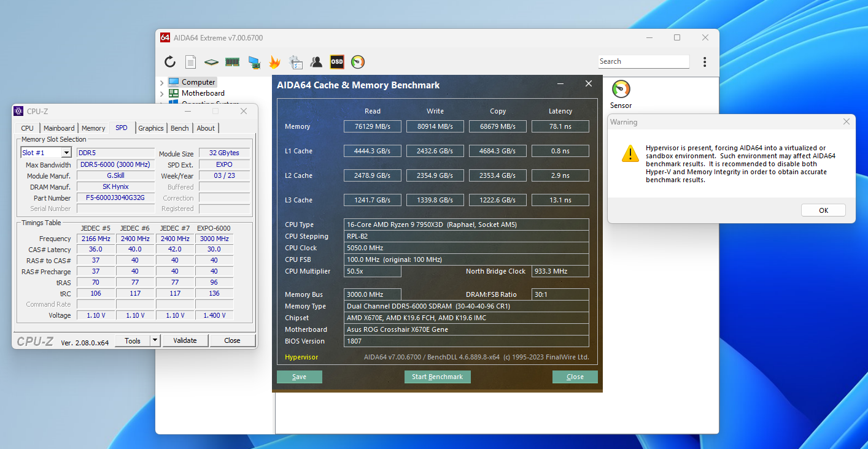Click into the AIDA64 Search field

click(x=643, y=61)
